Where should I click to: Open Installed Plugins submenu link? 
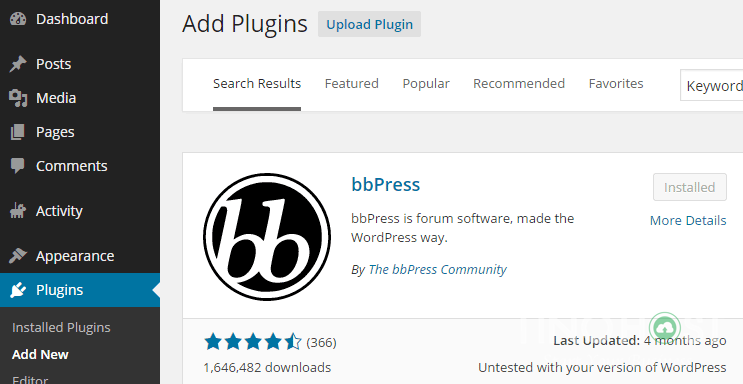click(x=61, y=328)
